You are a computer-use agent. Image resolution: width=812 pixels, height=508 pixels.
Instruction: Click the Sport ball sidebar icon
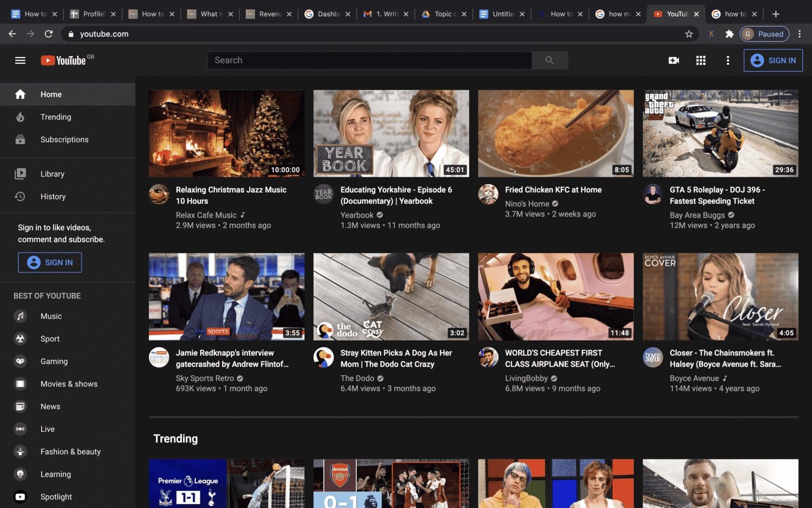[x=20, y=338]
